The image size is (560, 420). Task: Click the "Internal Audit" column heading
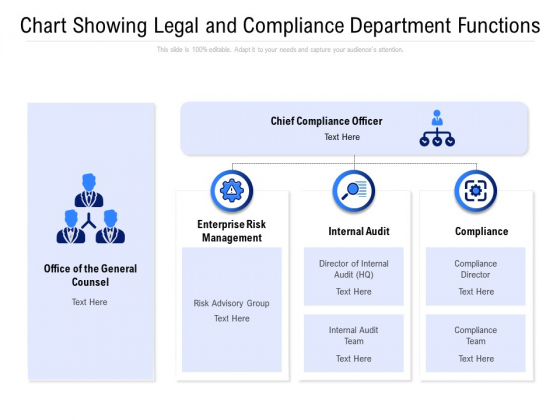point(359,231)
